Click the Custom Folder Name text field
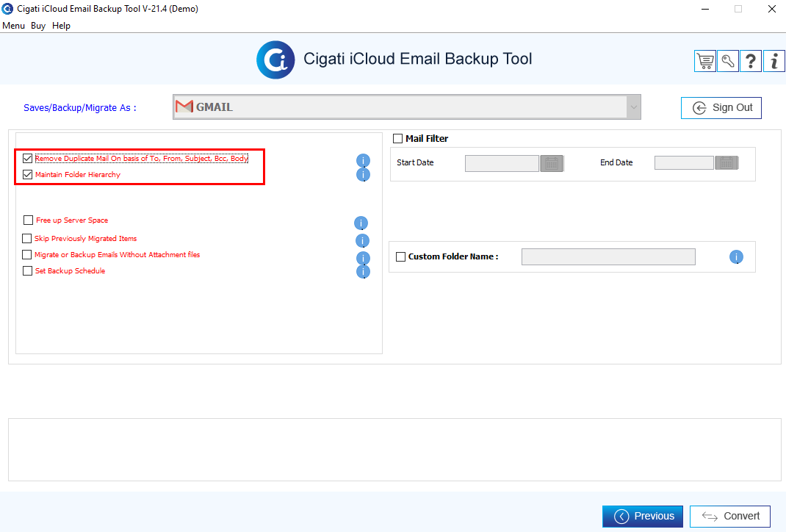The width and height of the screenshot is (786, 532). (608, 256)
